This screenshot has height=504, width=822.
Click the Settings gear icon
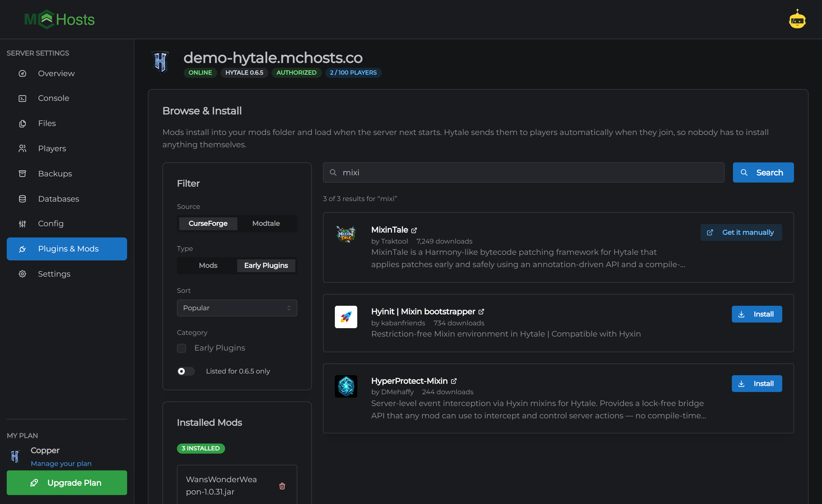[x=22, y=274]
